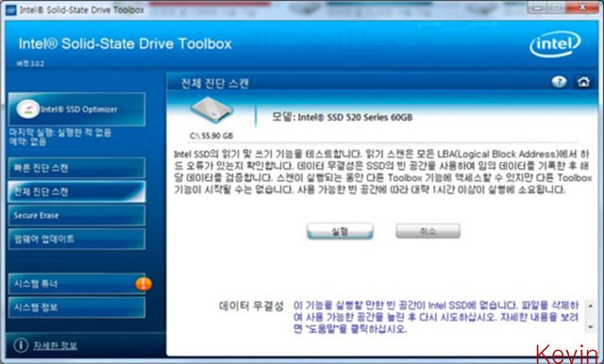The image size is (604, 364).
Task: Open 펌웨어 업데이트 in the sidebar
Action: (x=76, y=239)
